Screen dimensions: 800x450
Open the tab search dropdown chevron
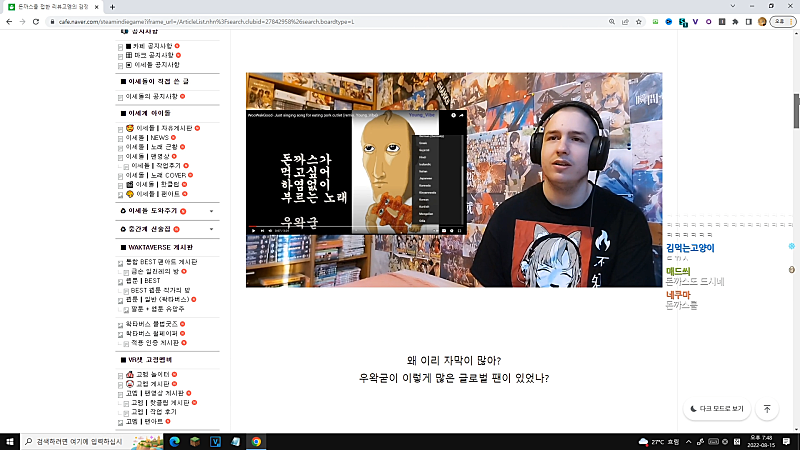[x=733, y=6]
